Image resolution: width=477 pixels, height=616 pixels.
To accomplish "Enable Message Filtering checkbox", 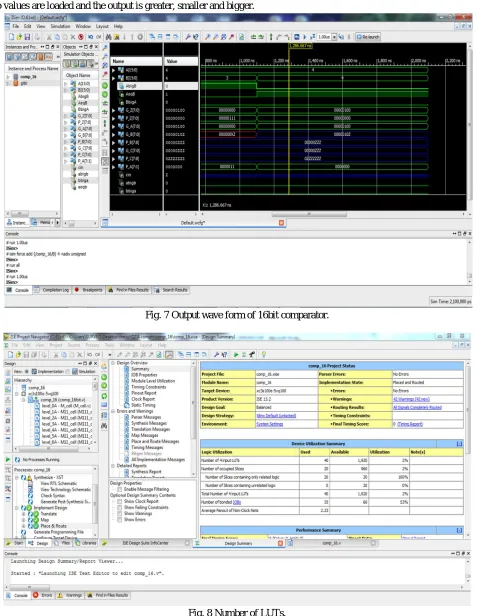I will pyautogui.click(x=119, y=490).
